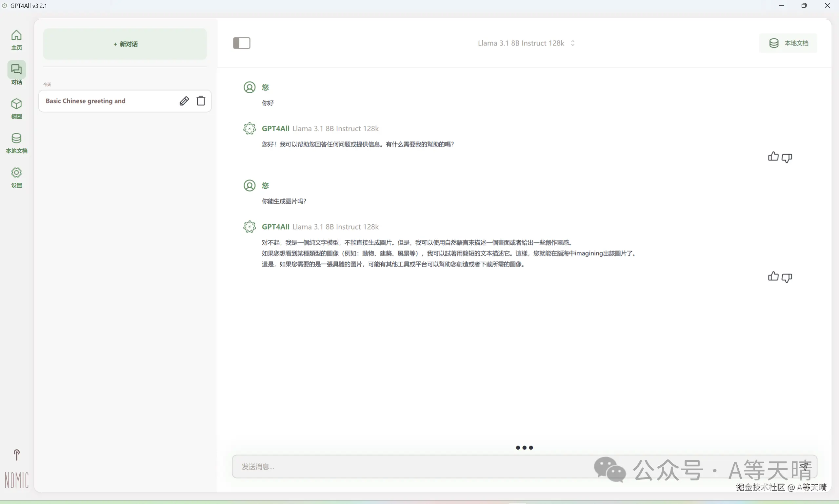Thumbs up the image generation reply
Image resolution: width=839 pixels, height=504 pixels.
coord(773,276)
